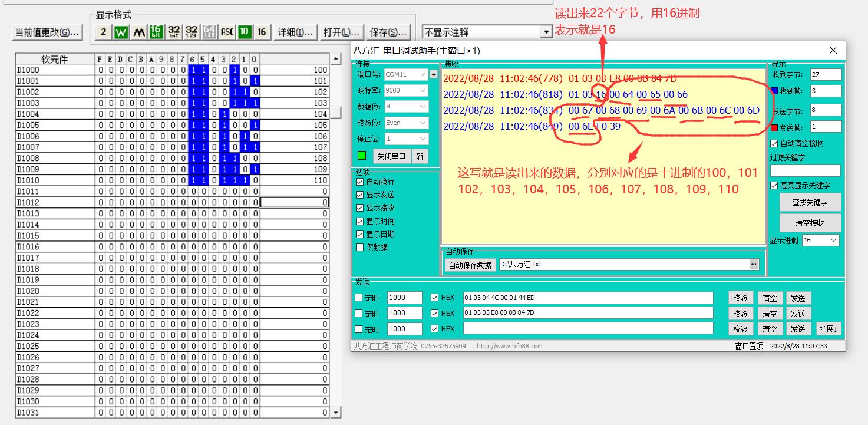The height and width of the screenshot is (425, 868).
Task: Click the plus icon next to port number
Action: [x=434, y=75]
